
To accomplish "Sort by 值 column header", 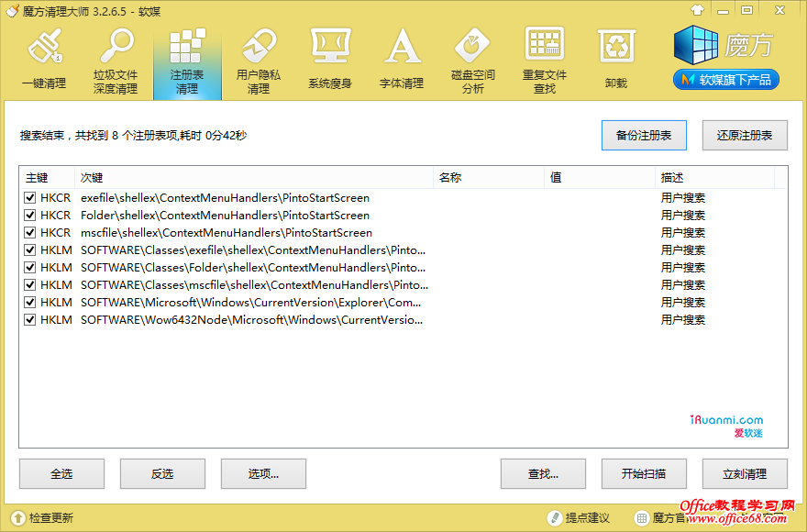I will (600, 178).
